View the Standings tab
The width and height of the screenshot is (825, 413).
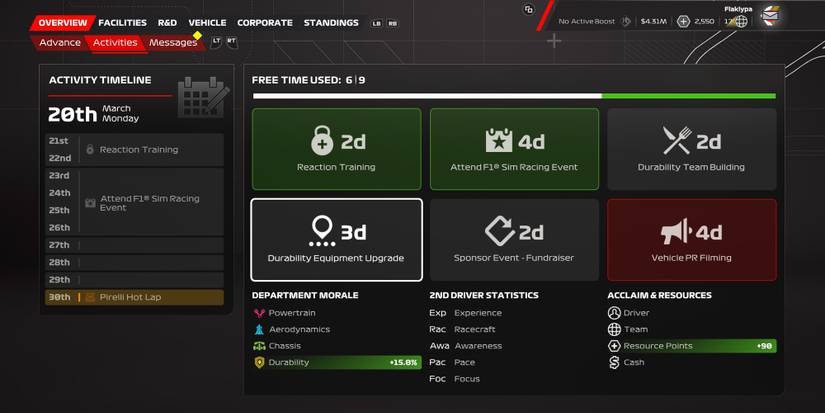(331, 23)
